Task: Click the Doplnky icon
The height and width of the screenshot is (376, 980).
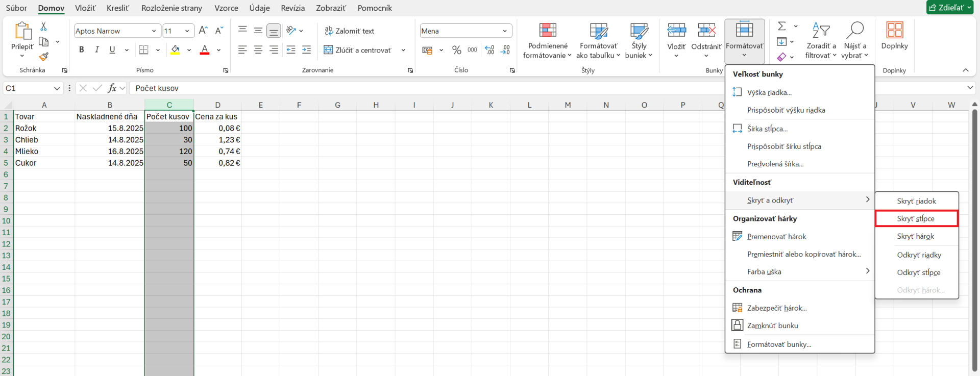Action: [894, 30]
